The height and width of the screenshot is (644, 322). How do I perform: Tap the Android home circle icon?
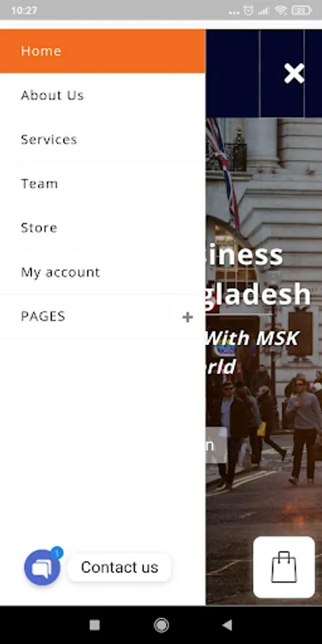coord(161,625)
